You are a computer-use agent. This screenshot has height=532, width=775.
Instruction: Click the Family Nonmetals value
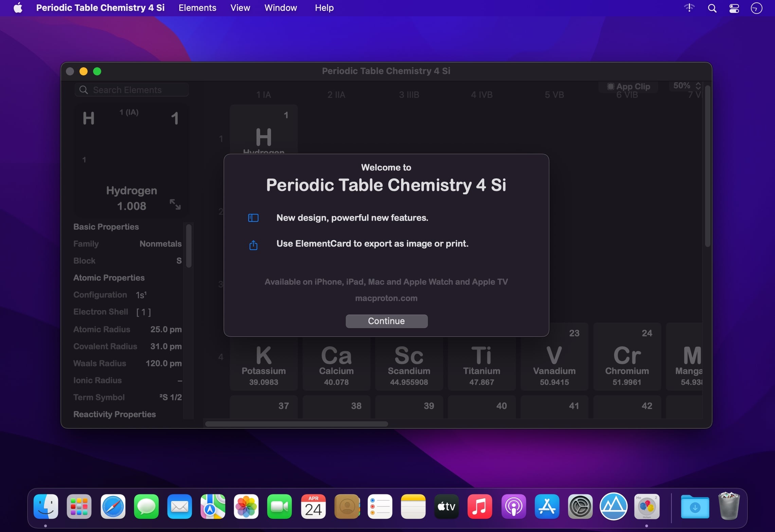click(x=161, y=244)
